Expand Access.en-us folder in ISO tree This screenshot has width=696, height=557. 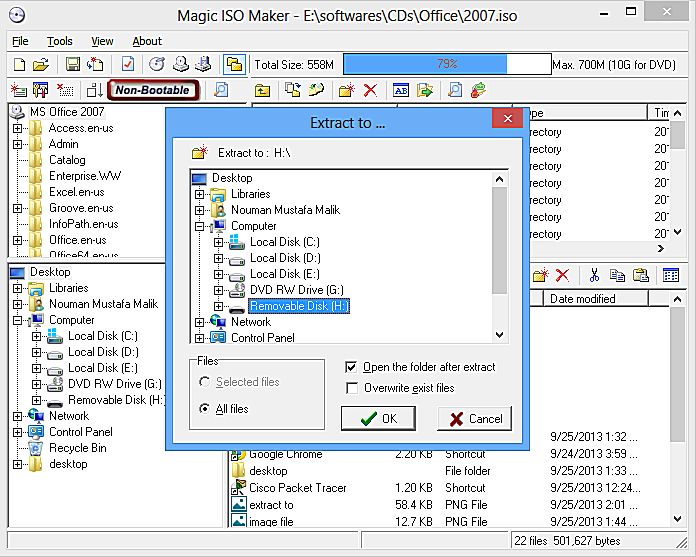[x=17, y=128]
